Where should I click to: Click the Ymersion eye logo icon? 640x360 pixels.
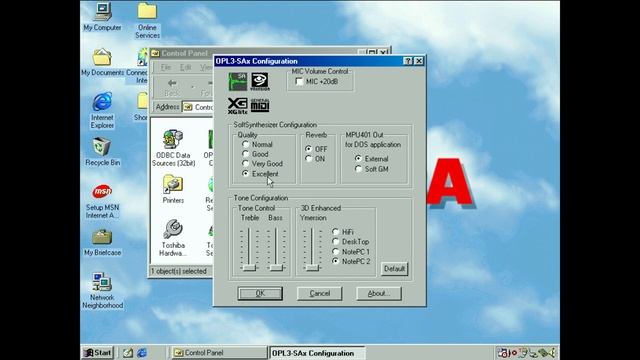click(x=260, y=82)
